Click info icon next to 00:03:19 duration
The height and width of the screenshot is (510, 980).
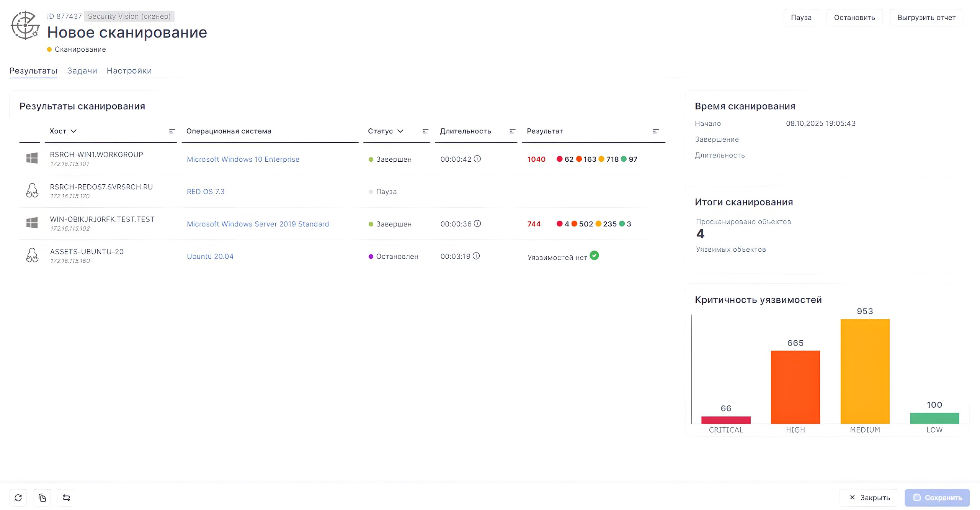pyautogui.click(x=476, y=256)
